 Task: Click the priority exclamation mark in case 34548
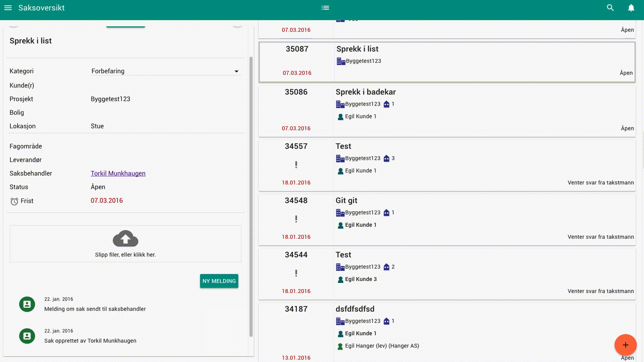click(x=296, y=219)
